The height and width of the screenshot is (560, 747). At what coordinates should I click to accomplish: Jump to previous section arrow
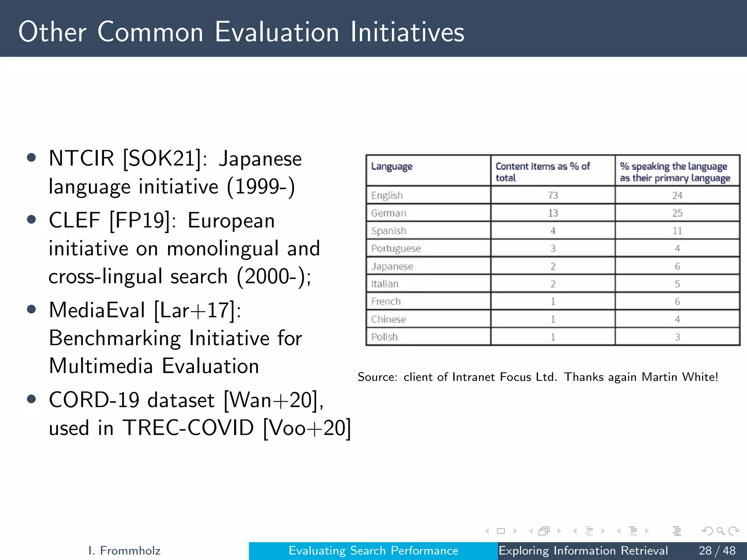pyautogui.click(x=619, y=531)
